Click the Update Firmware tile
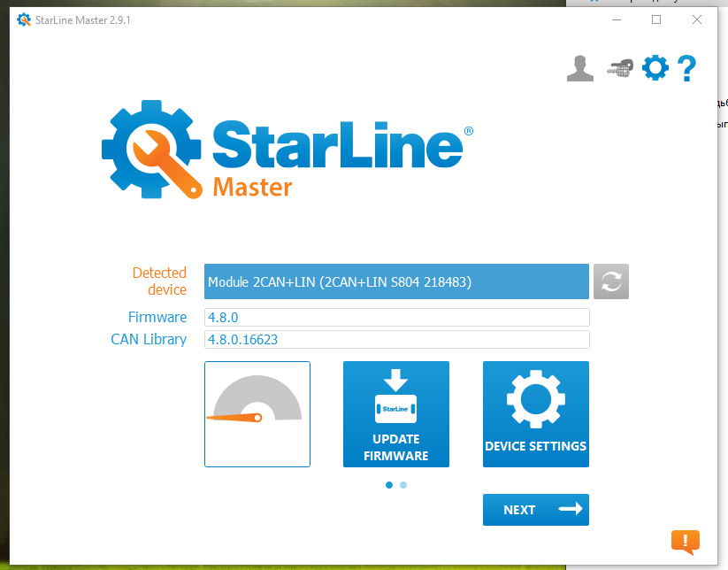Viewport: 728px width, 570px height. [x=396, y=414]
